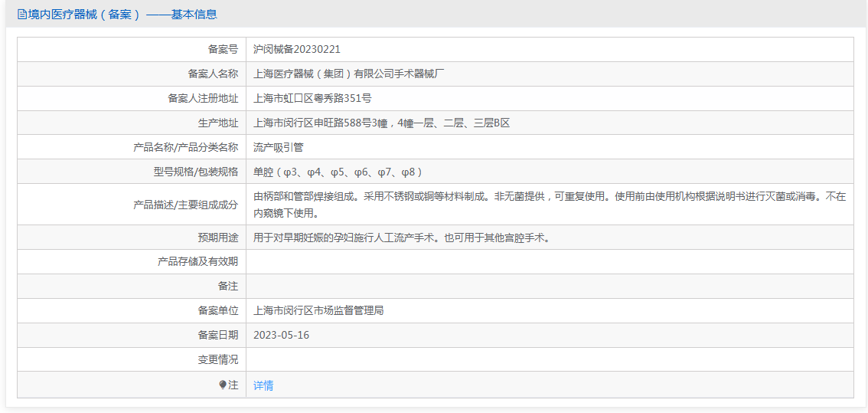This screenshot has height=413, width=868.
Task: Click product name 流产吸引管
Action: click(x=278, y=147)
